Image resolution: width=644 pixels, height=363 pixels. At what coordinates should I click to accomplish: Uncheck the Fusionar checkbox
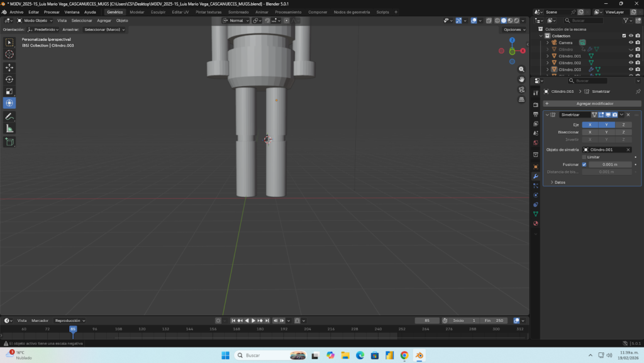[x=584, y=164]
